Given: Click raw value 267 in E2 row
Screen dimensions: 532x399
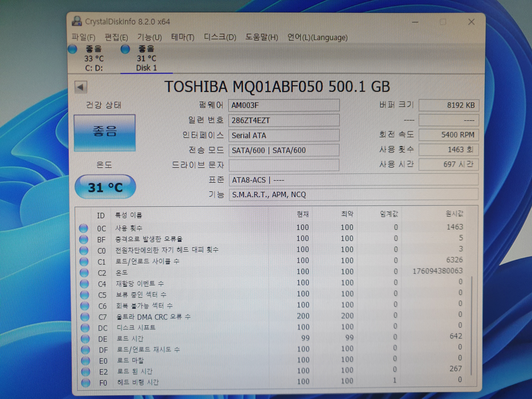Looking at the screenshot, I should pos(456,369).
